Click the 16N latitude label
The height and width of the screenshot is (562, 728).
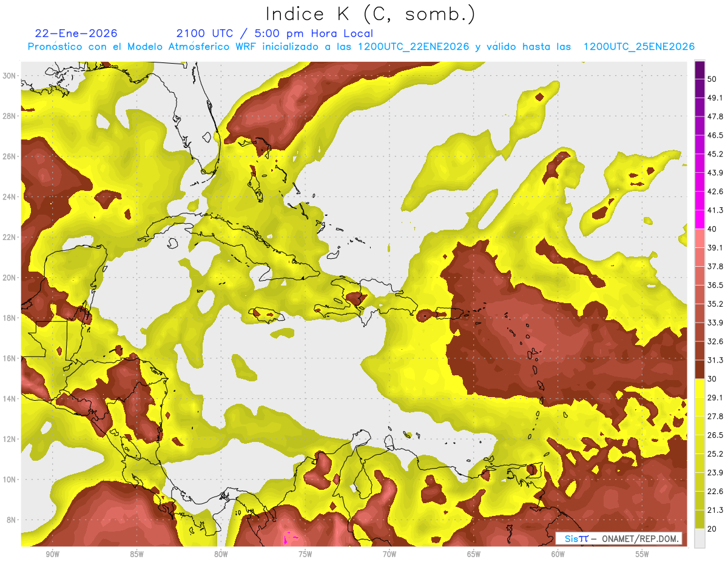coord(9,358)
